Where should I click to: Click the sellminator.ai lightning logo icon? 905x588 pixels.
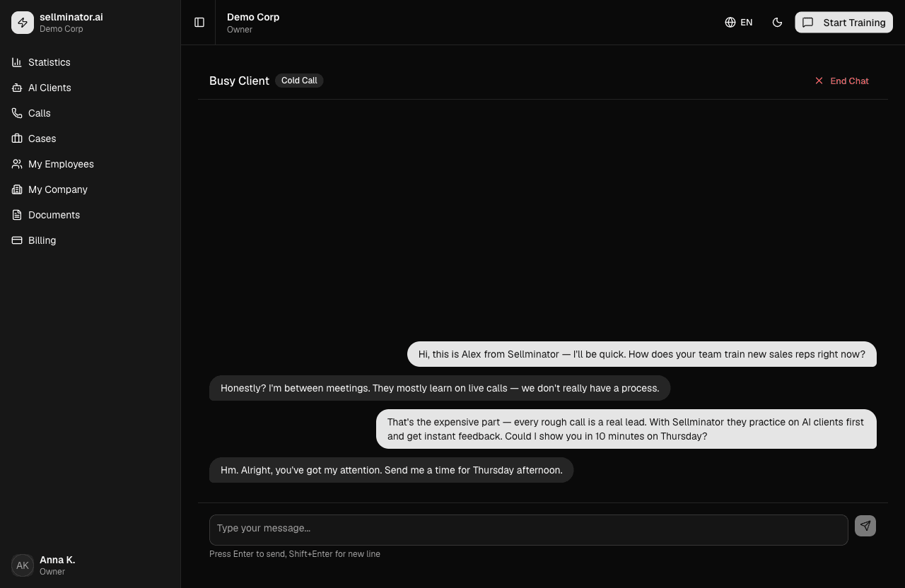[23, 23]
